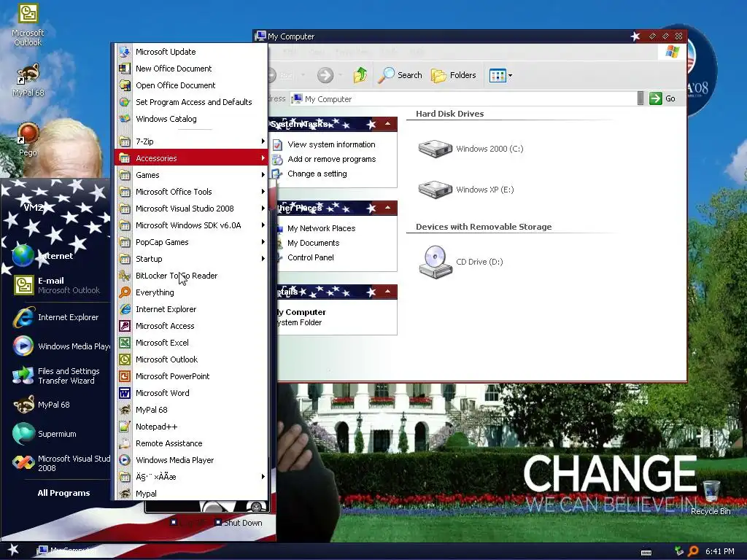Toggle the Folders pane in My Computer
The height and width of the screenshot is (560, 747).
pyautogui.click(x=454, y=75)
